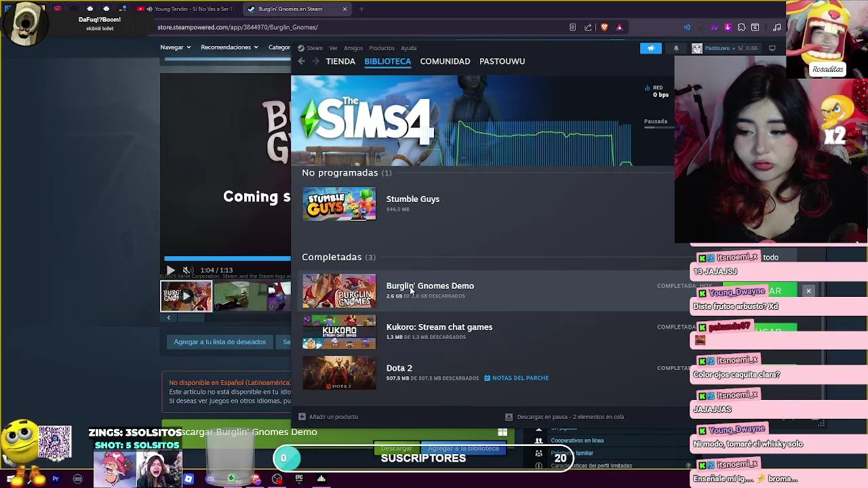868x488 pixels.
Task: Select the first trailer thumbnail on store page
Action: point(186,296)
